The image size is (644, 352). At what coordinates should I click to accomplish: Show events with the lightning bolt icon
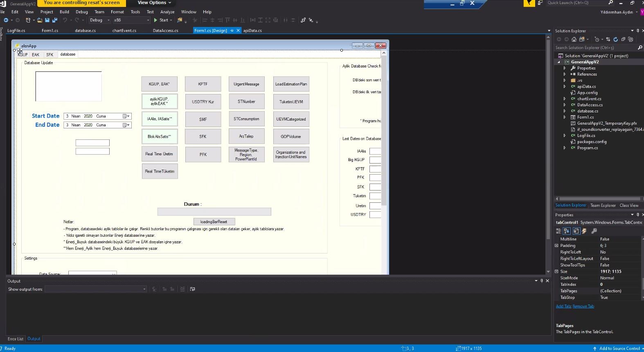pyautogui.click(x=584, y=231)
